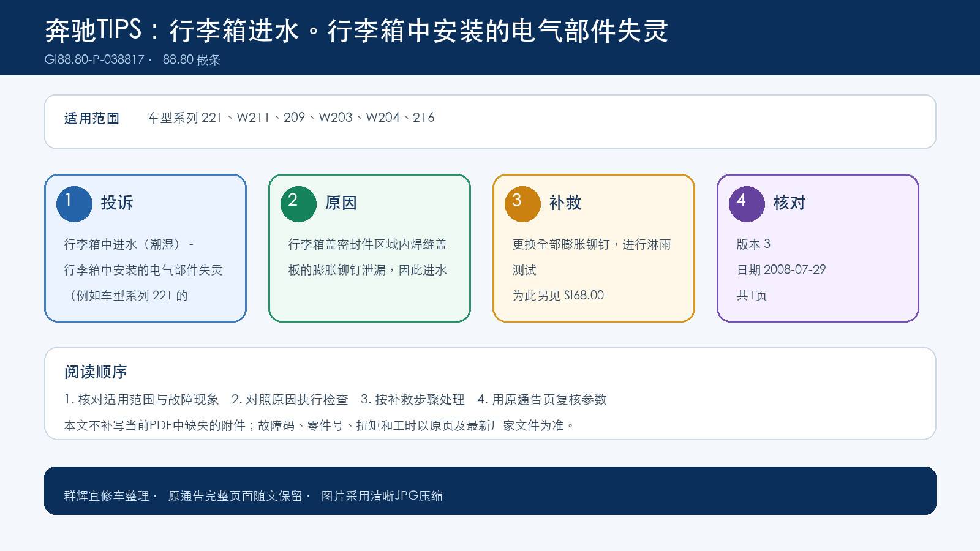This screenshot has height=551, width=980.
Task: Click the 88.80 嵌条 subtitle text
Action: pyautogui.click(x=192, y=59)
